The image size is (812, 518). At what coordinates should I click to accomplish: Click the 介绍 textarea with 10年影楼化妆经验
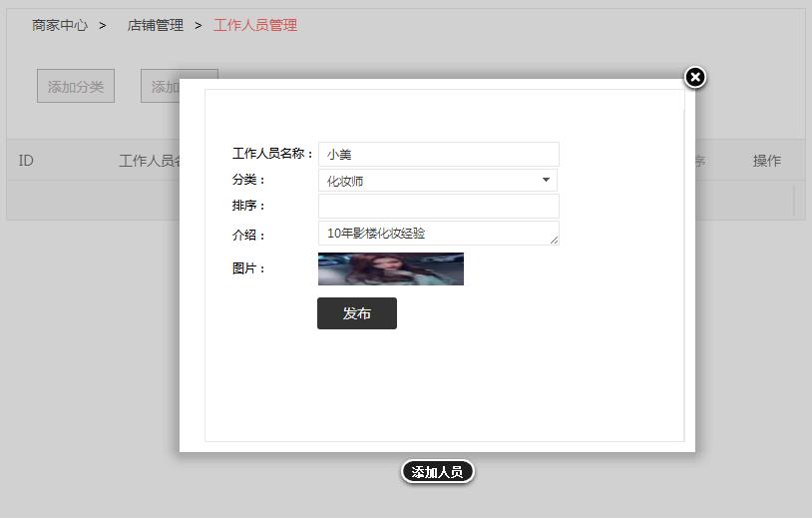coord(438,234)
